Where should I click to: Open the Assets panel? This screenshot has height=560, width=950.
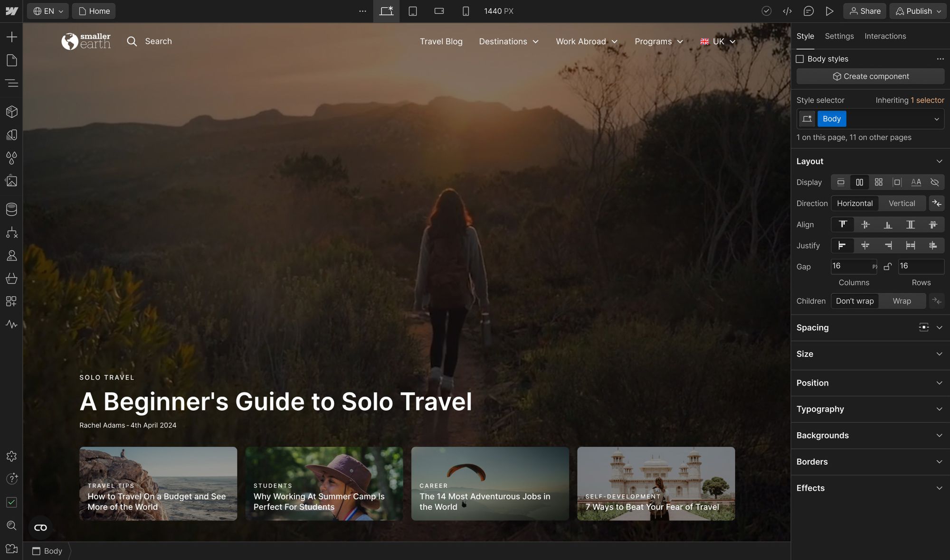click(x=11, y=181)
